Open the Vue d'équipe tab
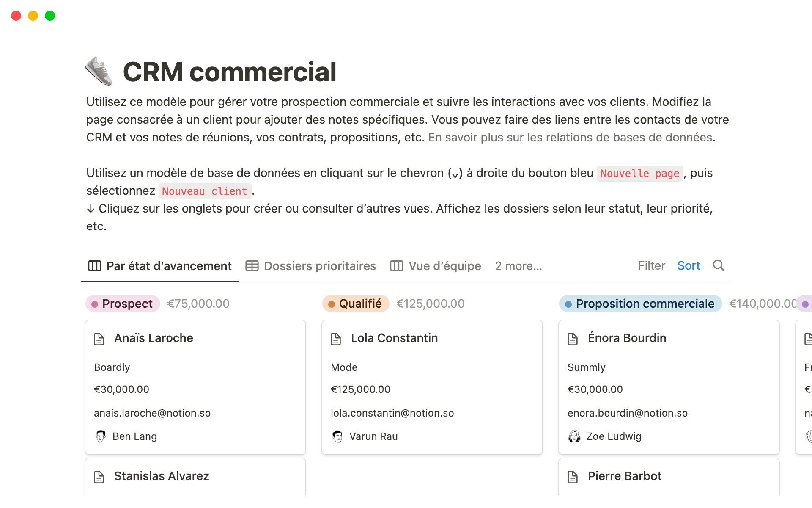Viewport: 812px width, 508px height. (x=436, y=266)
